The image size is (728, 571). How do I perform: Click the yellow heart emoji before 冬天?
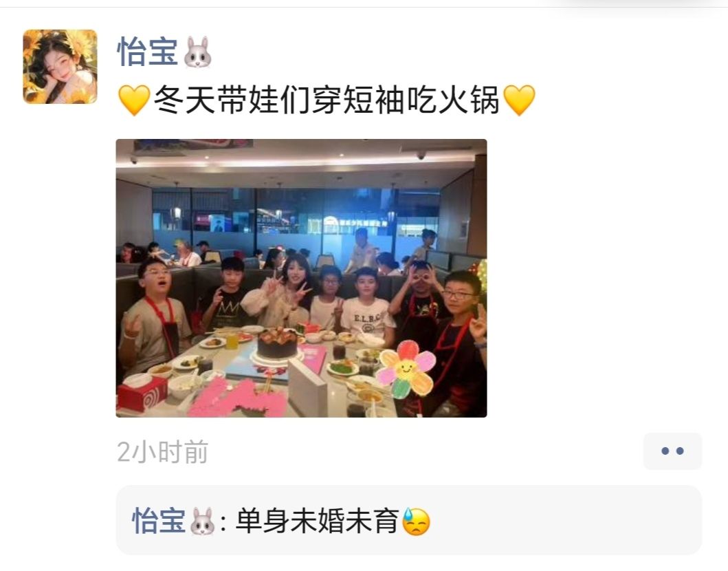pyautogui.click(x=134, y=100)
